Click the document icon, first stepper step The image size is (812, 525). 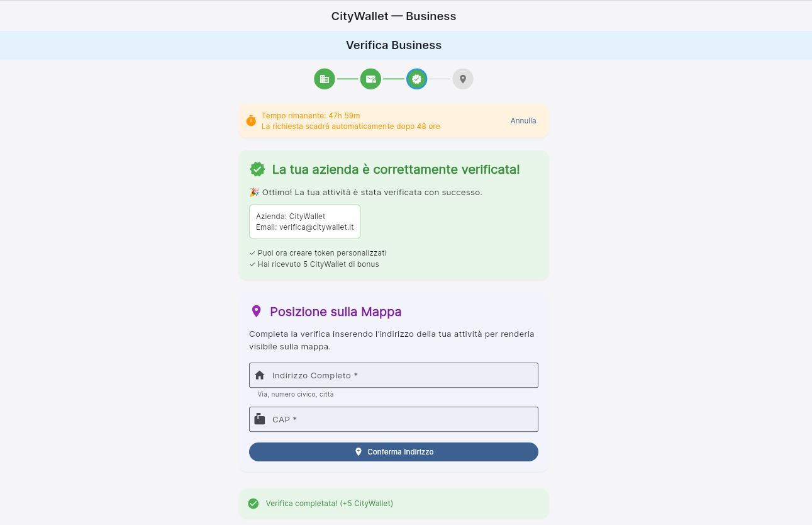coord(325,79)
